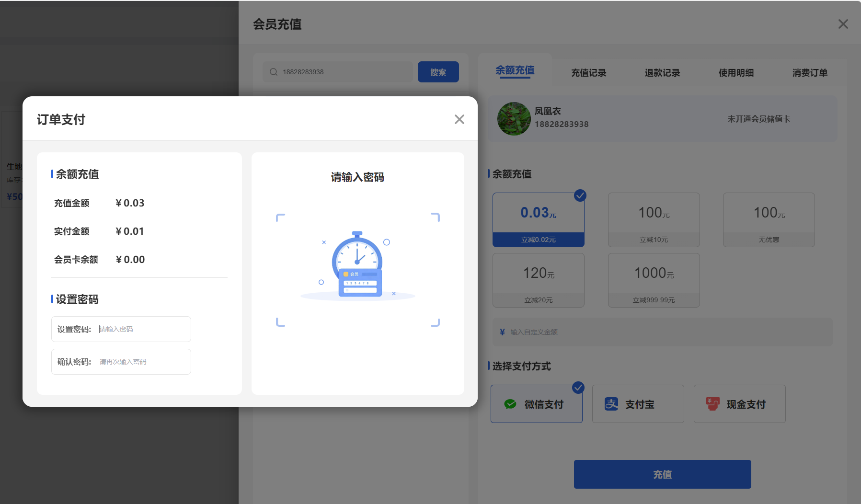Open the 退款记录 tab
The width and height of the screenshot is (861, 504).
(662, 72)
